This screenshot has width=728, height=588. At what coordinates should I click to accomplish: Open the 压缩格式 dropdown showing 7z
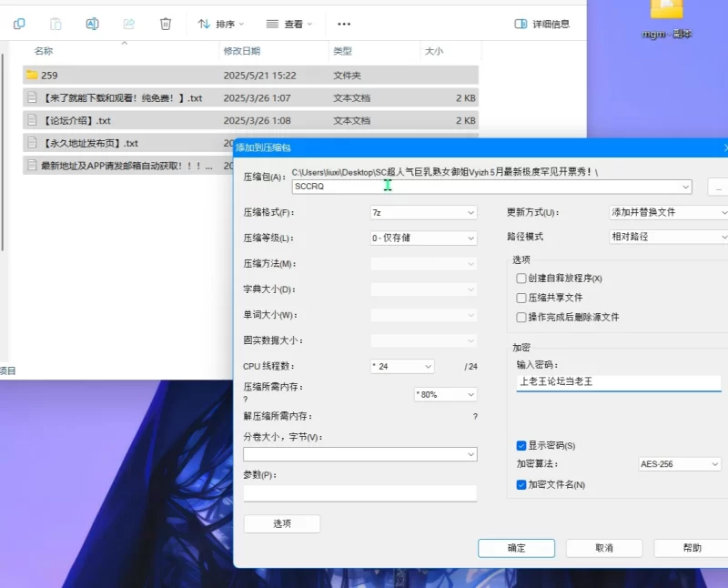coord(423,213)
